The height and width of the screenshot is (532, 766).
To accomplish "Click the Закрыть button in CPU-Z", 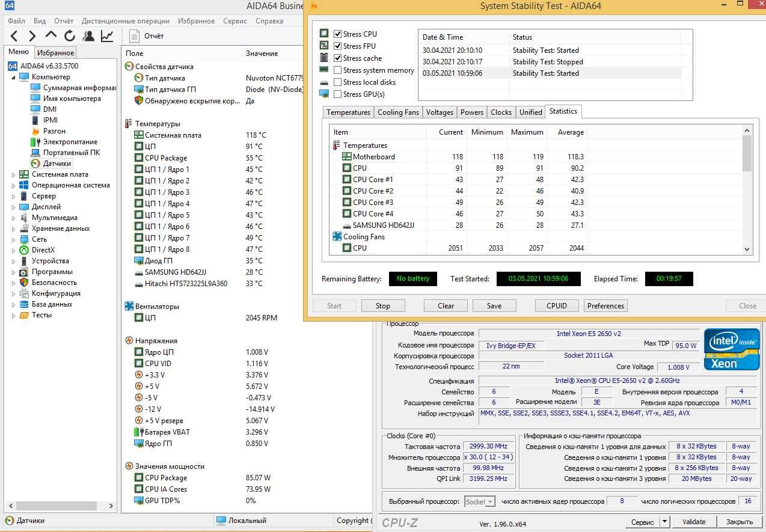I will pyautogui.click(x=739, y=522).
